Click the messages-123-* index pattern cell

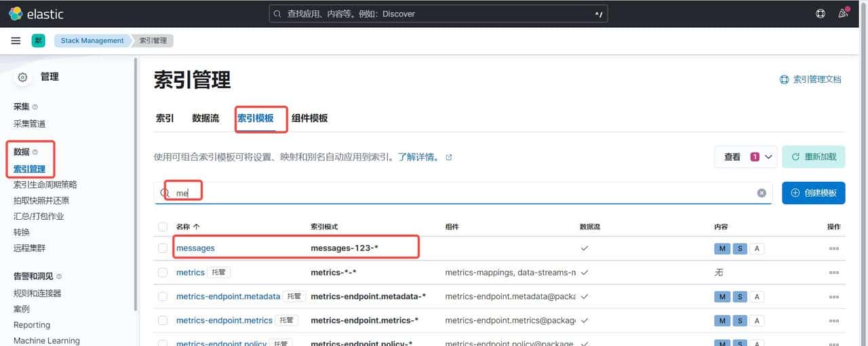(344, 248)
